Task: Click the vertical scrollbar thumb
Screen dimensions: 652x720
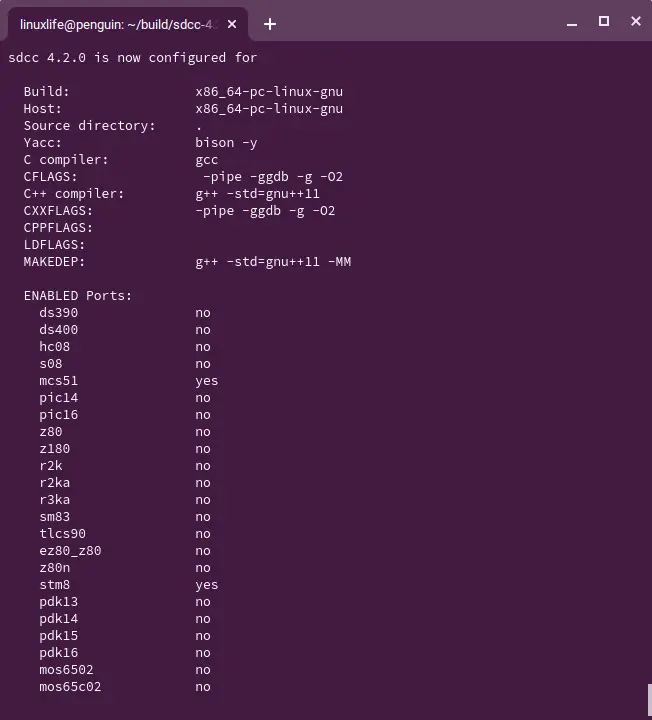Action: [x=650, y=700]
